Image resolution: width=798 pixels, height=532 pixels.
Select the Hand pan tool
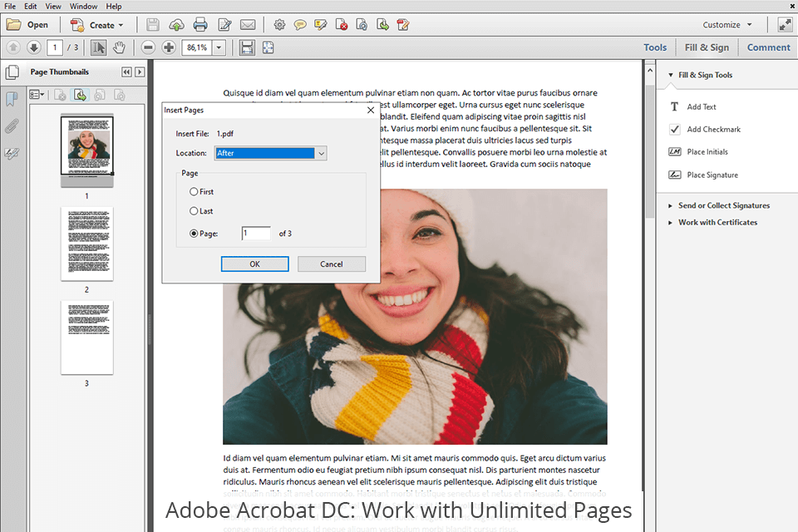point(119,47)
